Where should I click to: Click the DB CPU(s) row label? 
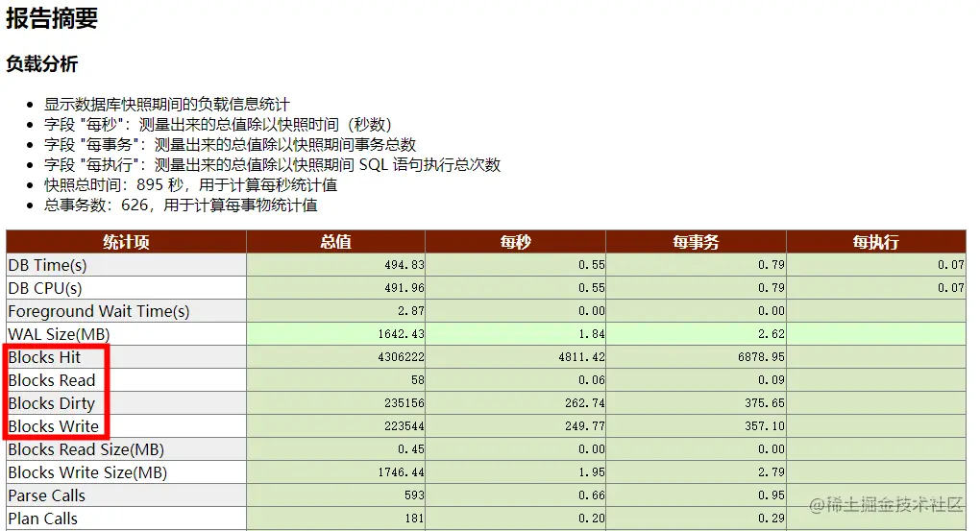coord(45,288)
